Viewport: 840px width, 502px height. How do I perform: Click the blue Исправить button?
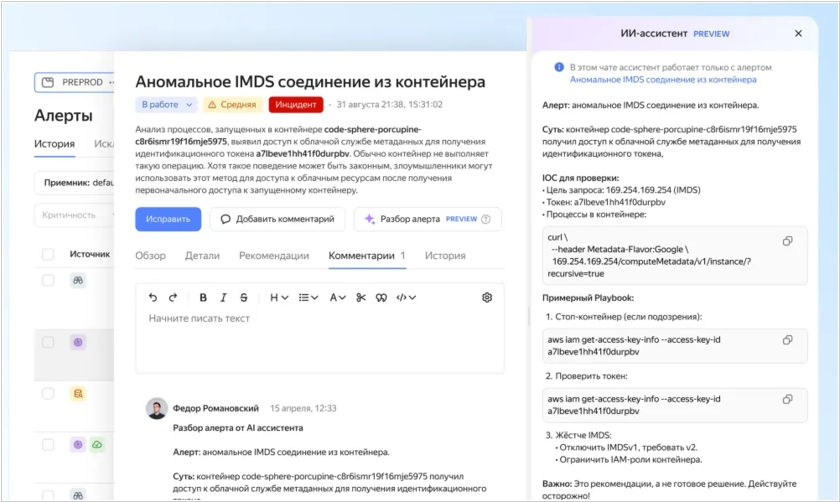[x=168, y=219]
